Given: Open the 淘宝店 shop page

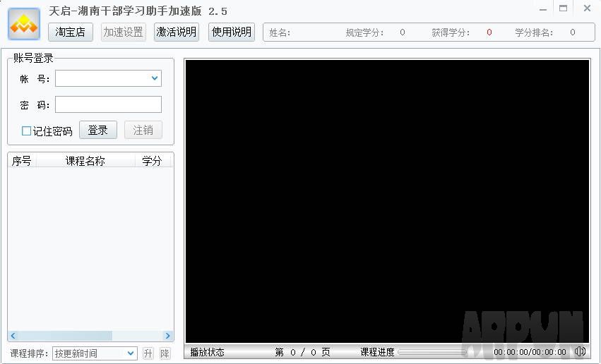Looking at the screenshot, I should (x=71, y=32).
